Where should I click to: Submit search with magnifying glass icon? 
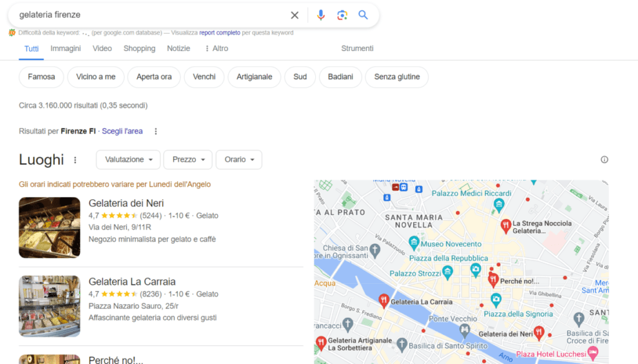(363, 15)
